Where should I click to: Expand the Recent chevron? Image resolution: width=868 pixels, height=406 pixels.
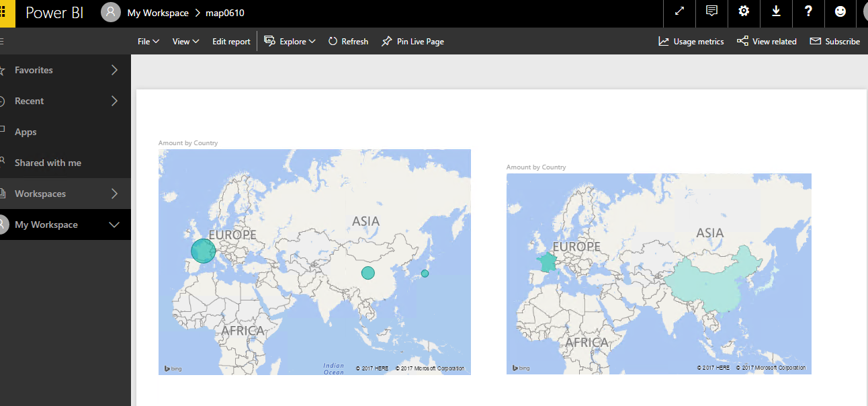(x=114, y=101)
